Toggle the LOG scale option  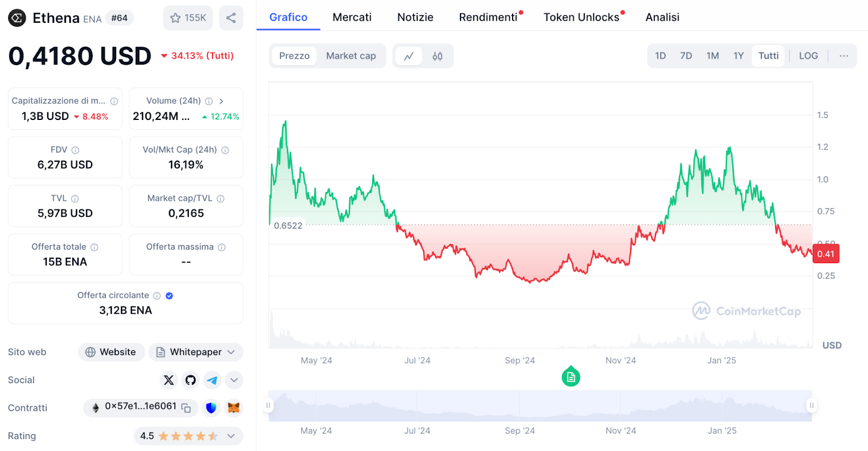click(x=808, y=56)
